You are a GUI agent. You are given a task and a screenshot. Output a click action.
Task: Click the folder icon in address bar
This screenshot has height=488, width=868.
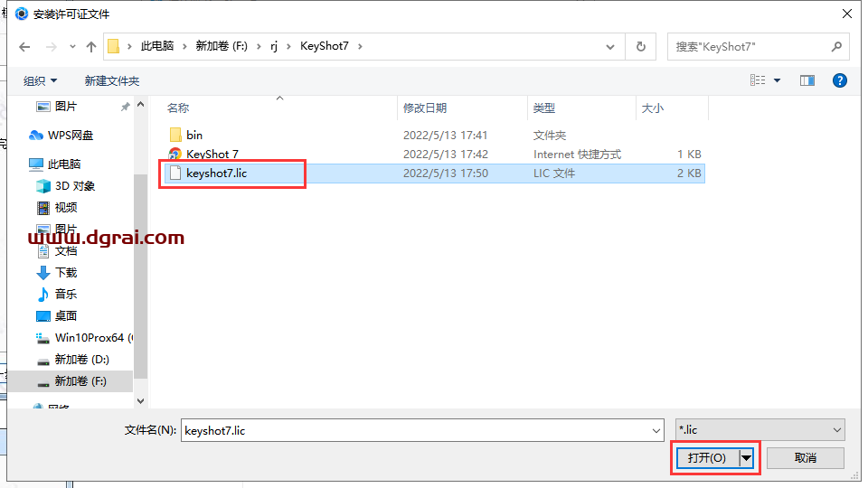tap(114, 46)
